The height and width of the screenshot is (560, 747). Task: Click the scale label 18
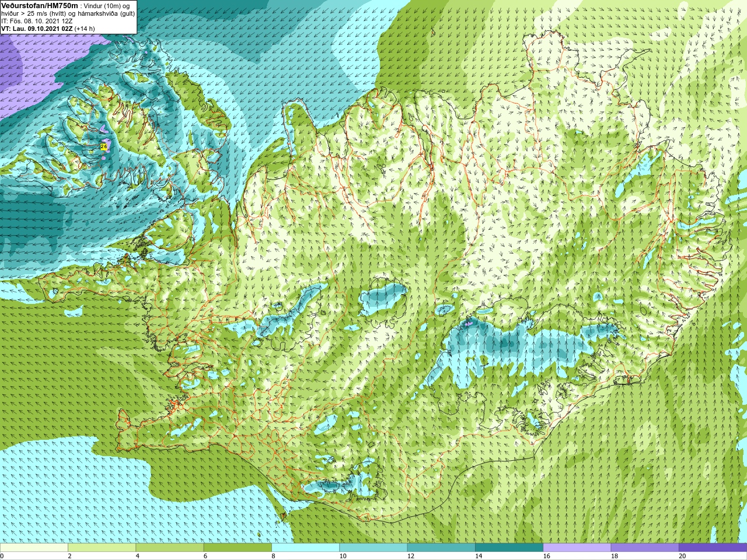point(615,556)
